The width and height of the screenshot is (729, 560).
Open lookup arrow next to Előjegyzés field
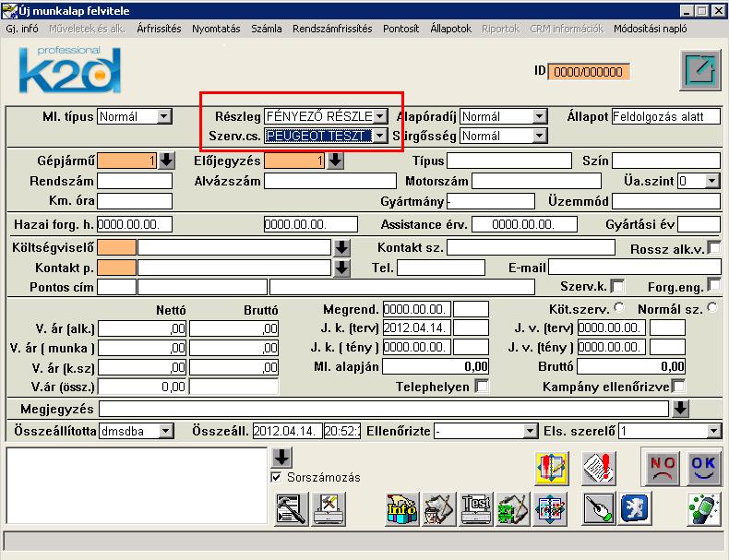pyautogui.click(x=335, y=161)
